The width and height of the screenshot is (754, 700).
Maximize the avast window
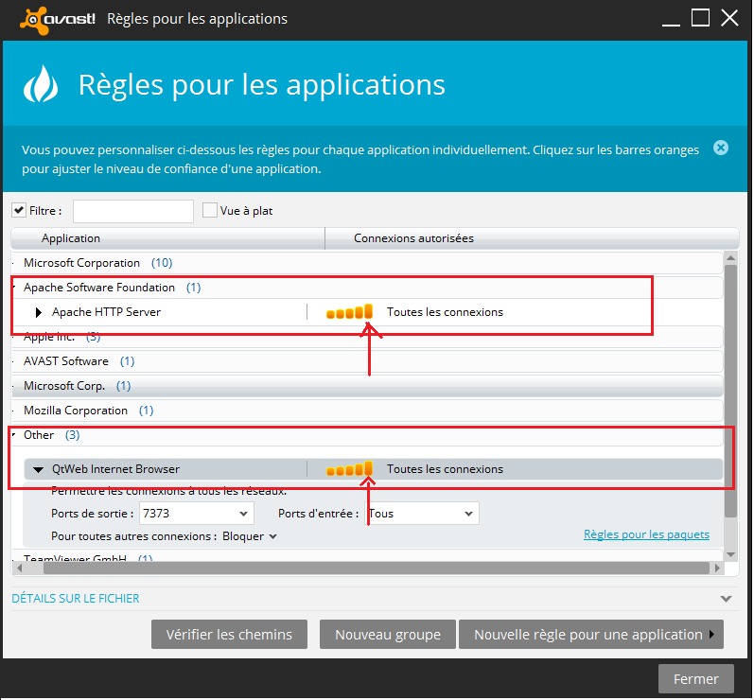[x=700, y=18]
